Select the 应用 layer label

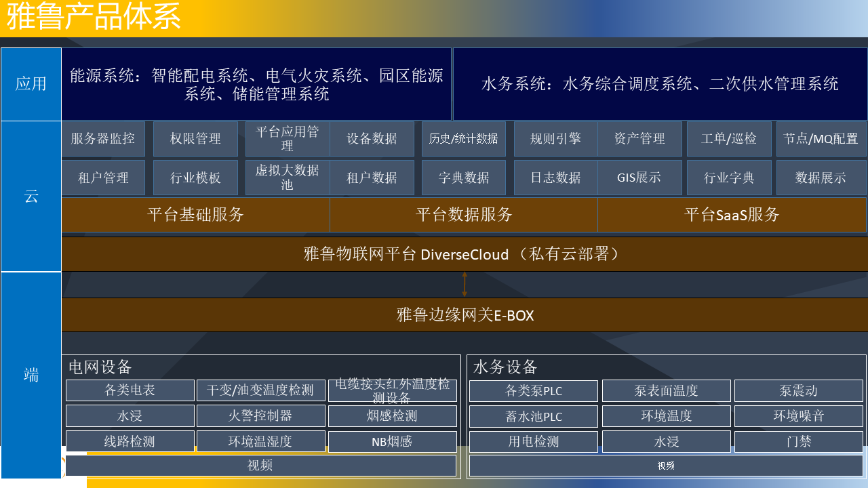pyautogui.click(x=31, y=84)
